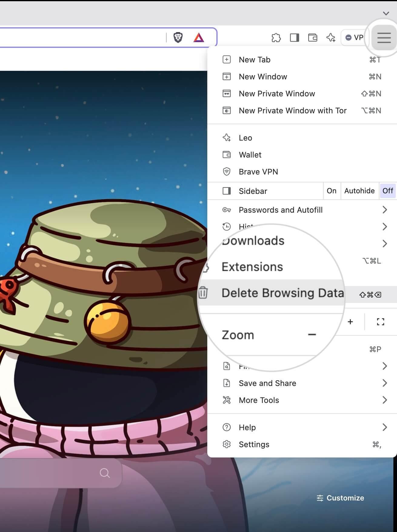Click the Brave Rewards triangle icon
Viewport: 397px width, 532px height.
point(198,38)
